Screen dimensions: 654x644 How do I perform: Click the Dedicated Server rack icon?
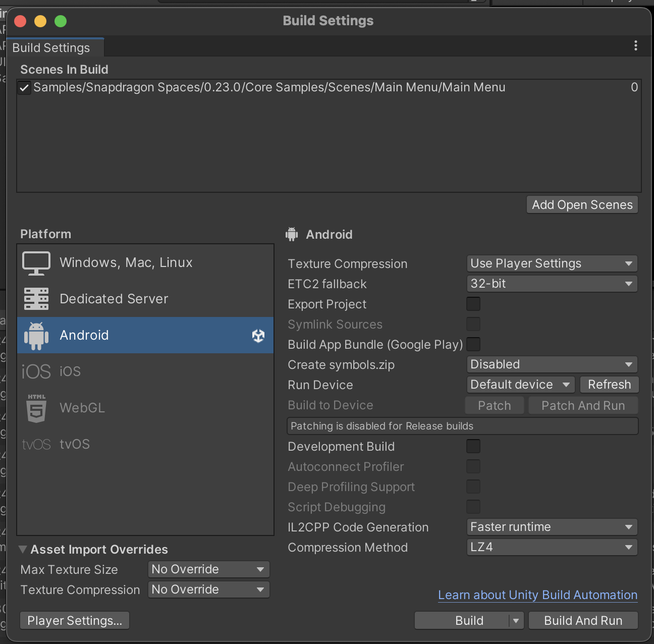[x=36, y=299]
